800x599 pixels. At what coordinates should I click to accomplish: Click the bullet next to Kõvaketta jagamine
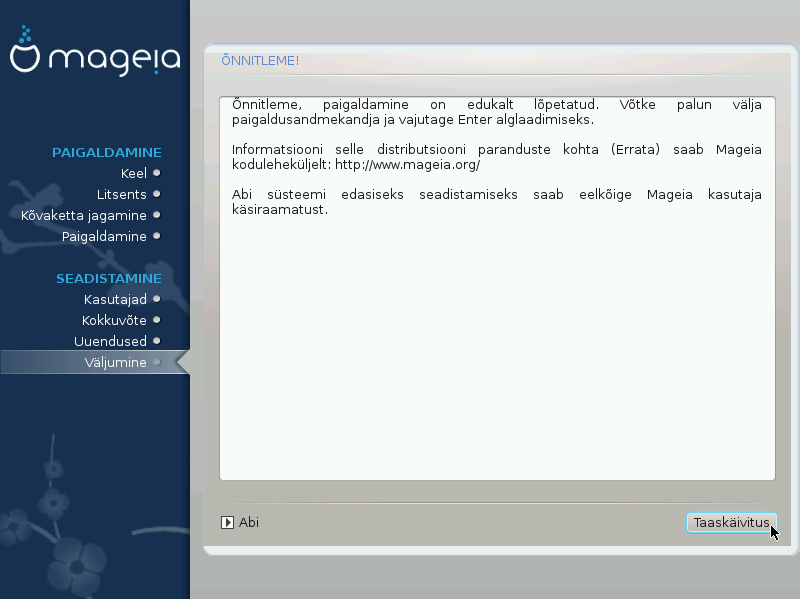pos(156,215)
